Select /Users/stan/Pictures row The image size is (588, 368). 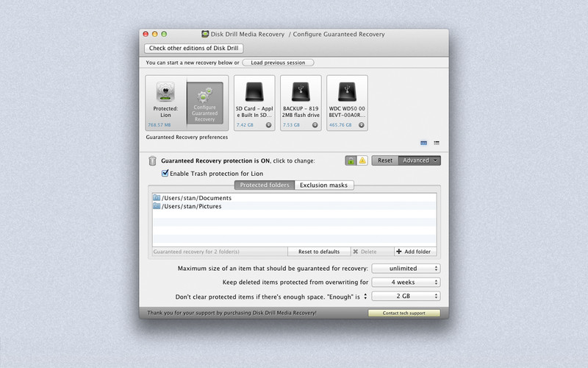click(x=295, y=206)
